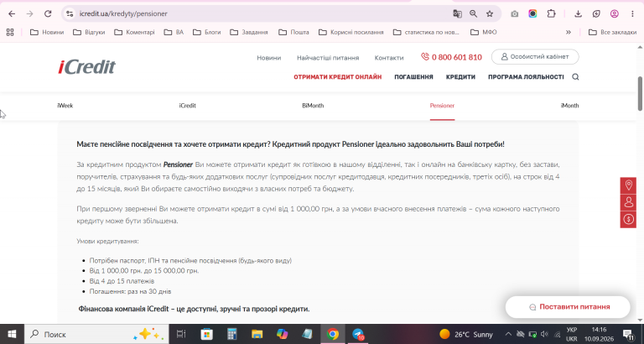644x344 pixels.
Task: Open the colorful round extension icon
Action: pyautogui.click(x=532, y=13)
